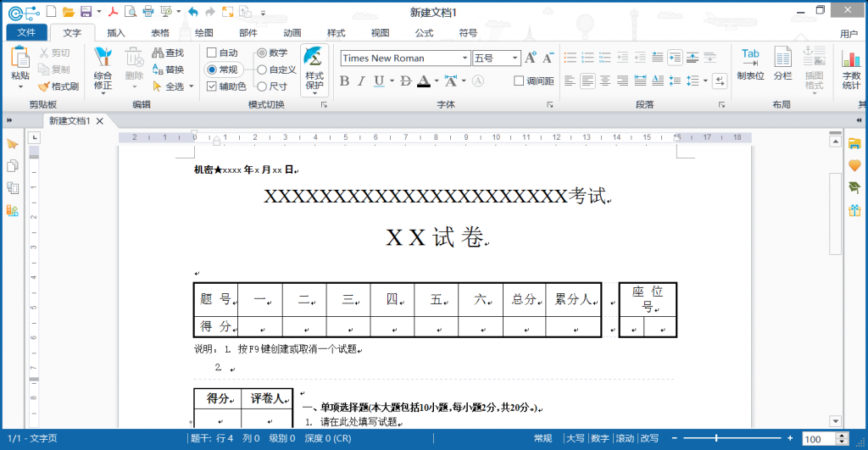This screenshot has width=868, height=450.
Task: Select the 自定义 radio button
Action: [262, 69]
